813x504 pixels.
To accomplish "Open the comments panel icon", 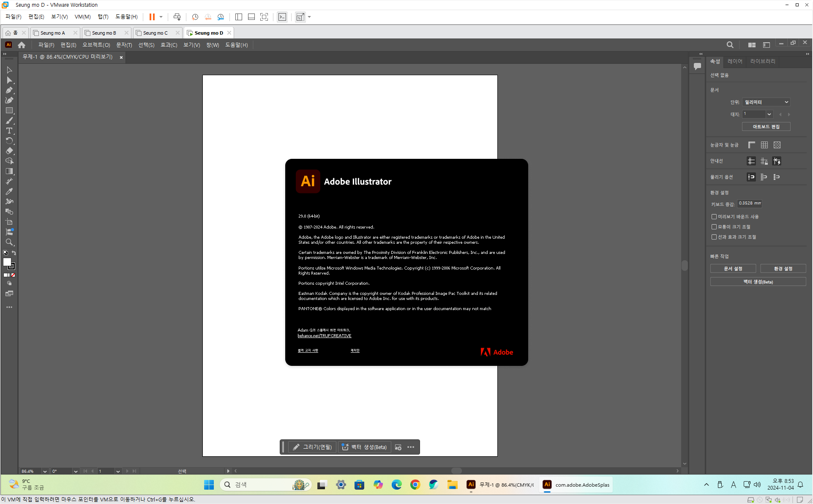I will 697,66.
